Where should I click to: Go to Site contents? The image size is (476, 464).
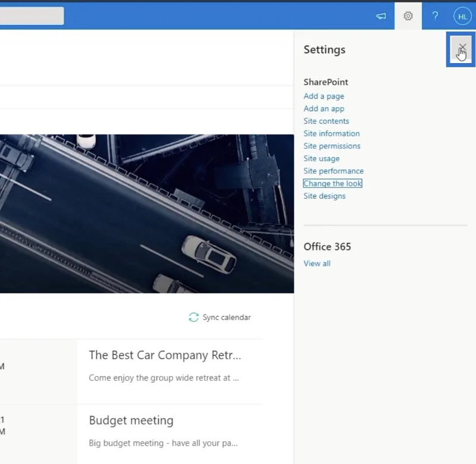tap(326, 121)
